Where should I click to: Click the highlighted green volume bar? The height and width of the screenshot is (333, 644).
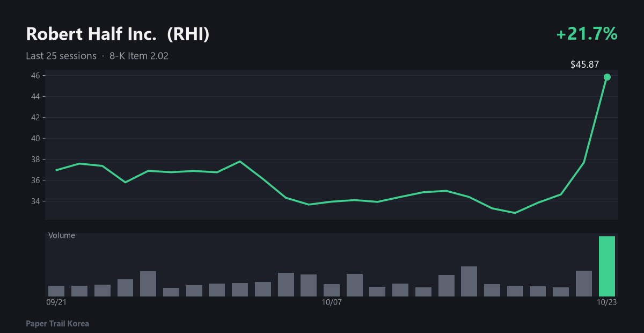(607, 266)
